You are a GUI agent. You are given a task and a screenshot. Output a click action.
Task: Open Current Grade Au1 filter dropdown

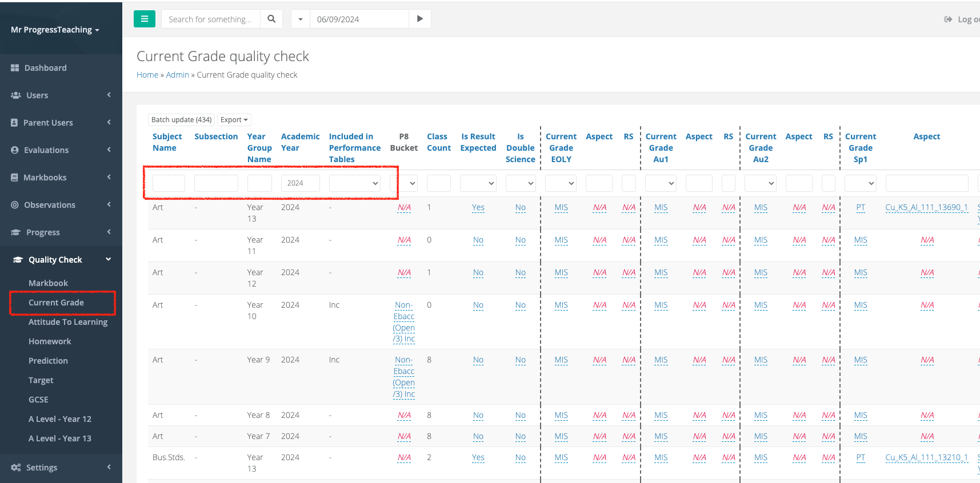(x=661, y=183)
